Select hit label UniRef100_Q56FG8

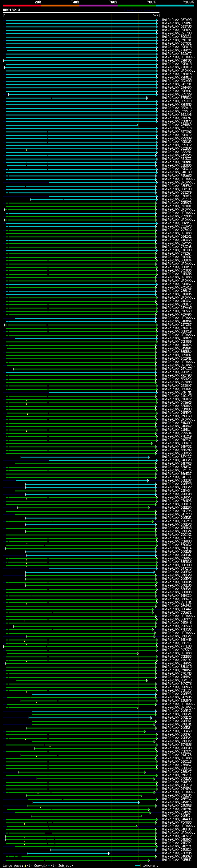tap(177, 416)
